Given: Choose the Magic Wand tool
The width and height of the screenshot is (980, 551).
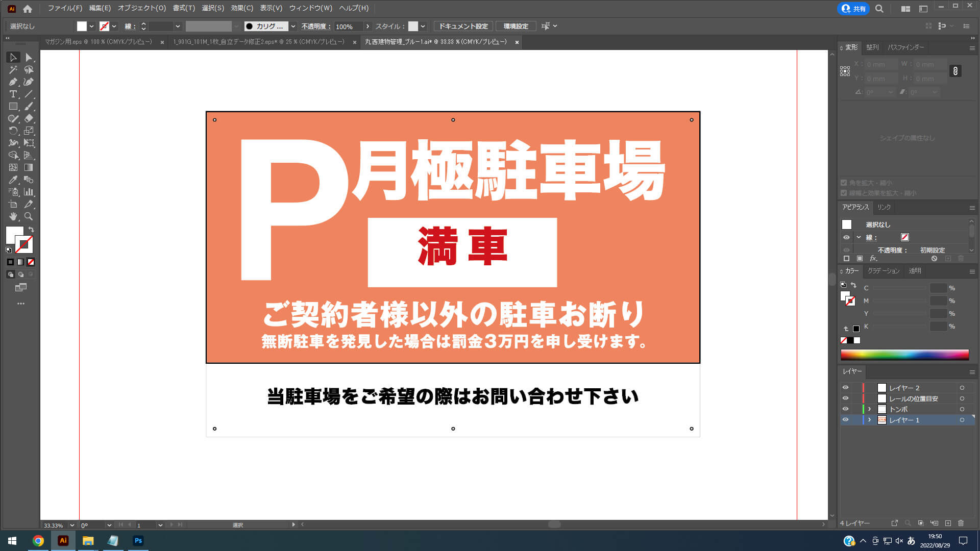Looking at the screenshot, I should (x=13, y=70).
